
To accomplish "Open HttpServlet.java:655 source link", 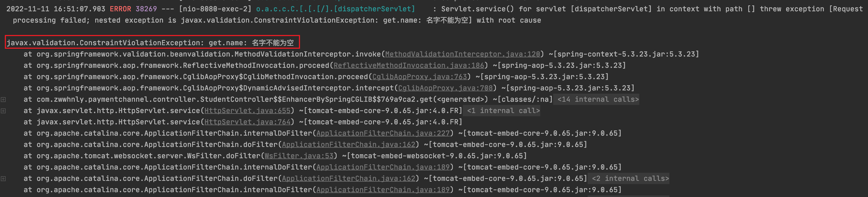I will tap(247, 110).
